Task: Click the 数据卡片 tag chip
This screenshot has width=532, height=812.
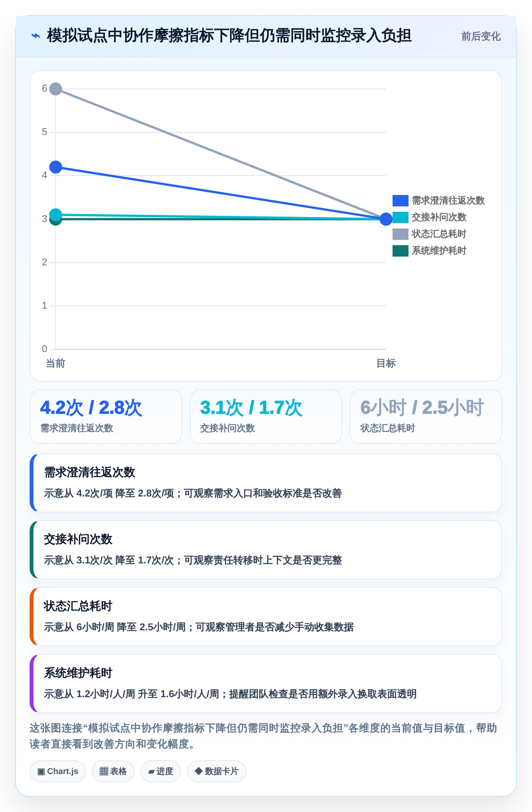Action: [x=217, y=771]
